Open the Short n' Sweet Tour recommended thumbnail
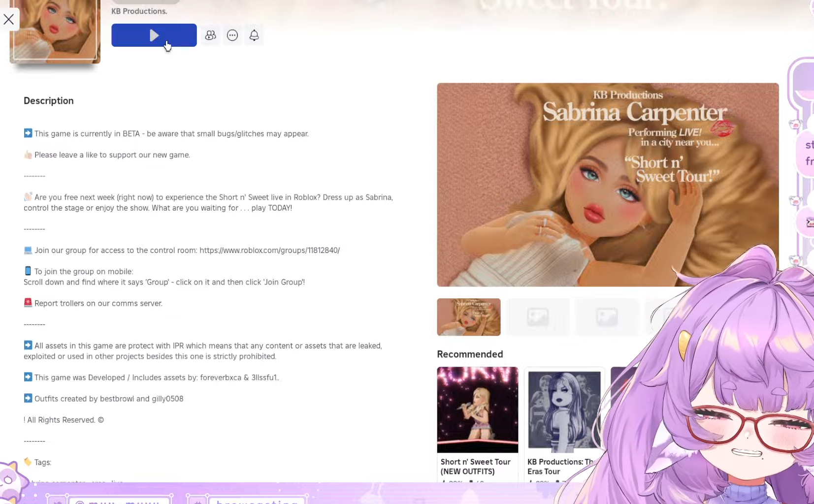Image resolution: width=814 pixels, height=504 pixels. coord(478,409)
